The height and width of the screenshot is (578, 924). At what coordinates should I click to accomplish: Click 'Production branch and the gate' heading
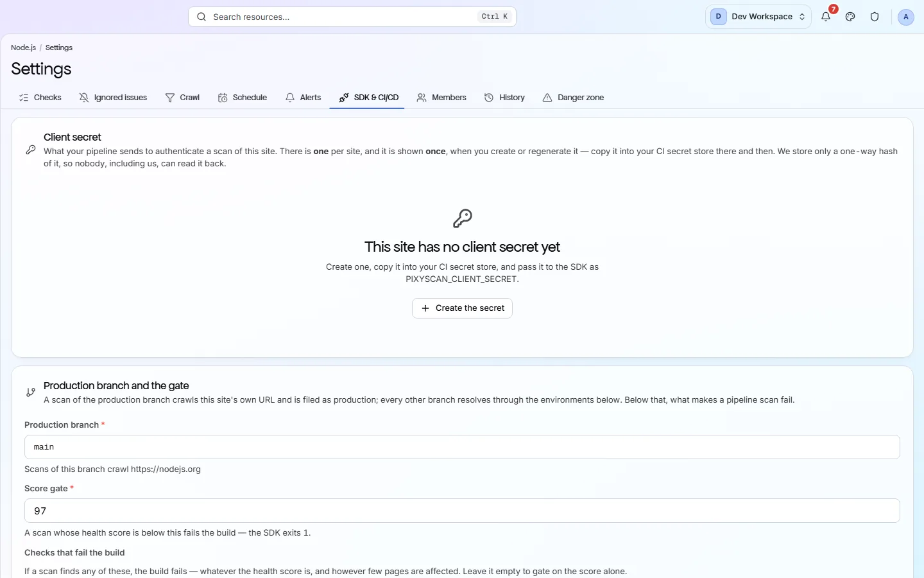point(116,385)
